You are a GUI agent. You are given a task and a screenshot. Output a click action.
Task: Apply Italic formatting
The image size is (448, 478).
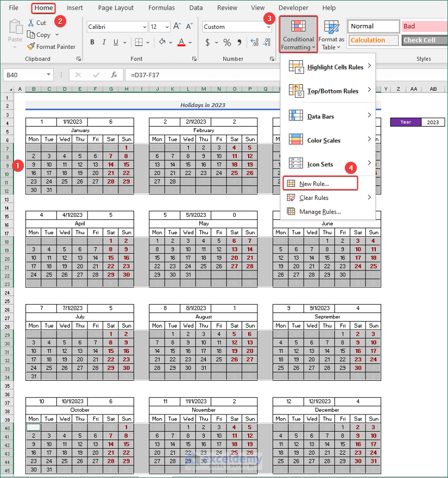104,42
